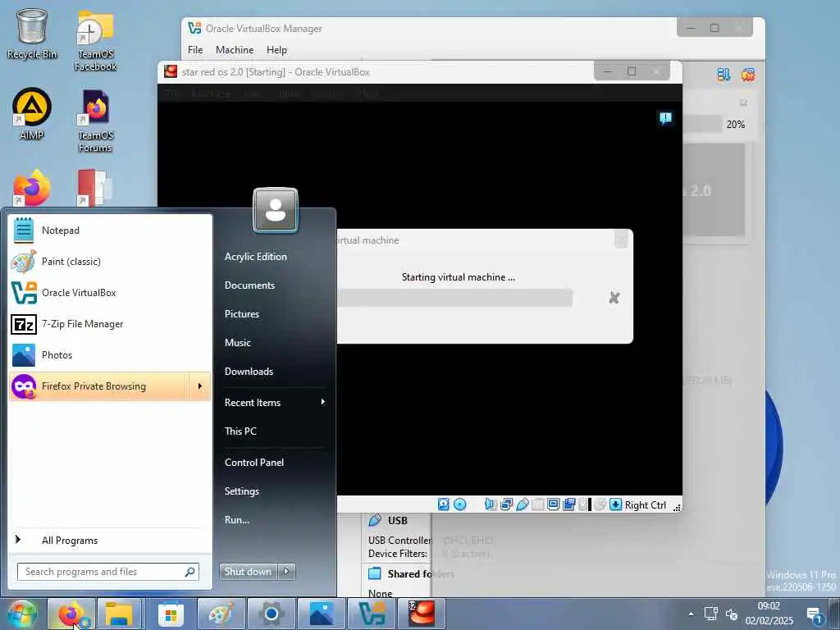Screen dimensions: 840x630
Task: Open Microsoft Store from taskbar
Action: (x=171, y=614)
